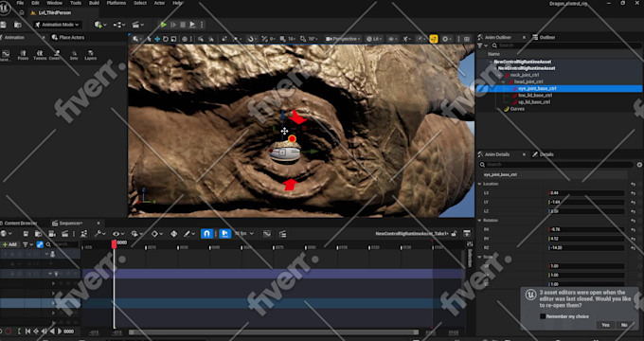
Task: Click the viewport layout grid icon
Action: [x=467, y=39]
